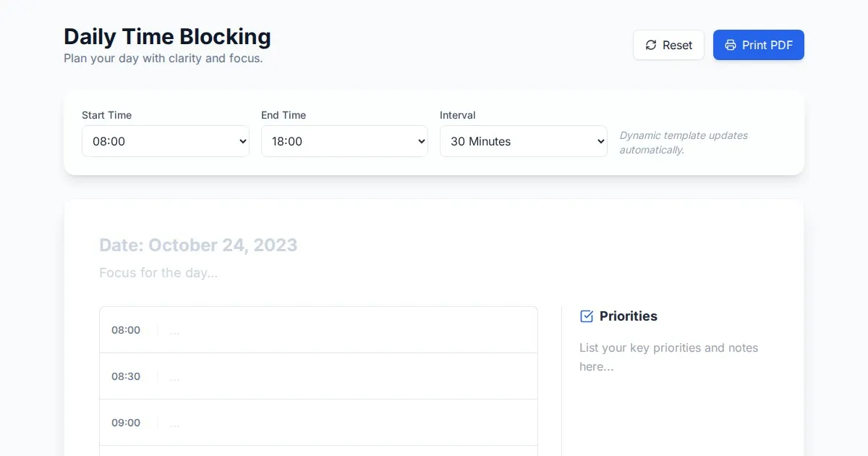Click the circular arrows icon in Reset

pos(651,45)
